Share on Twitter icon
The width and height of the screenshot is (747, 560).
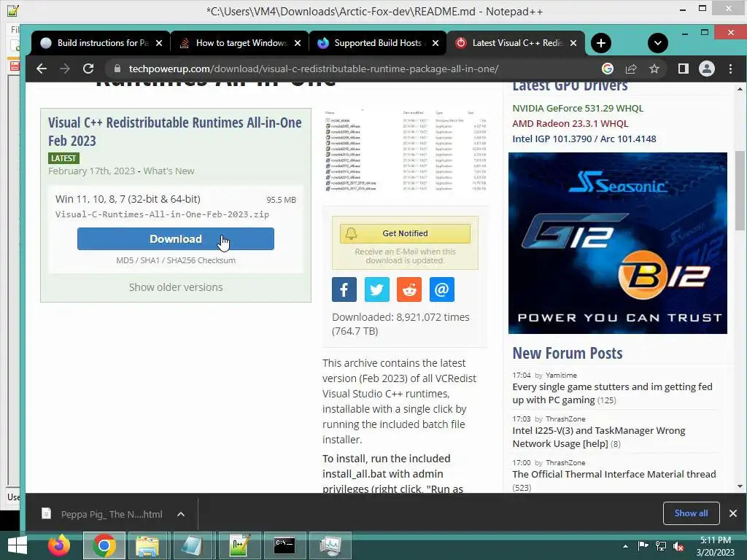point(377,289)
